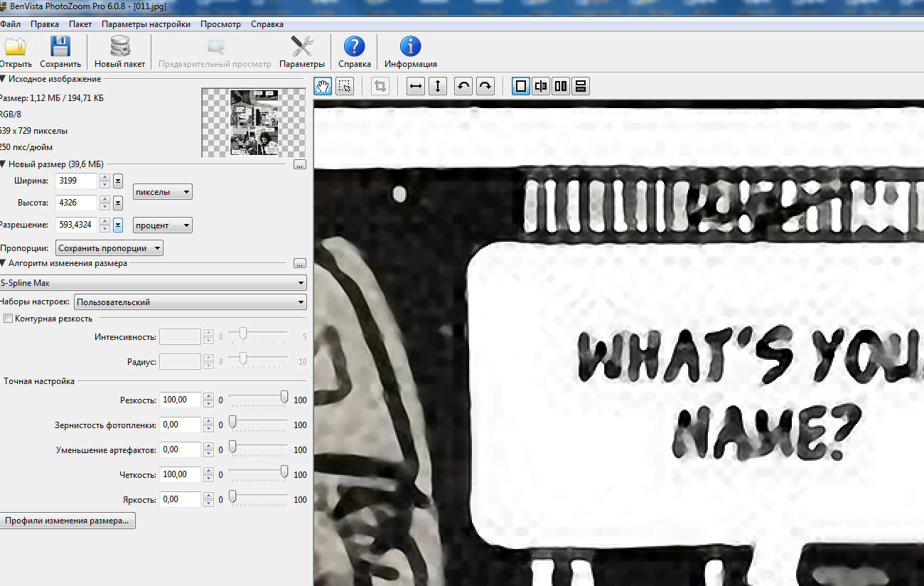924x586 pixels.
Task: Rotate the image counterclockwise
Action: coord(463,86)
